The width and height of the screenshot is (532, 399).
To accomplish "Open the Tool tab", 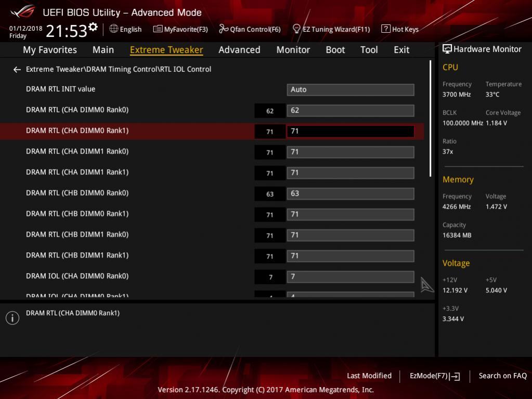I will tap(369, 50).
